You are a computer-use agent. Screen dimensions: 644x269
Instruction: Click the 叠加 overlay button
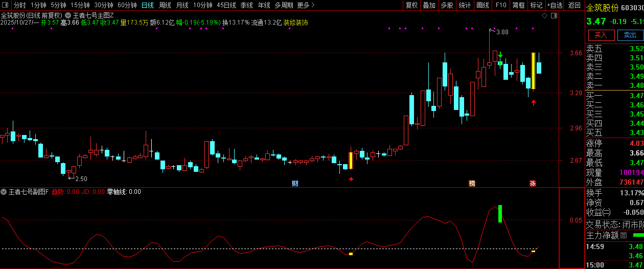pos(429,5)
